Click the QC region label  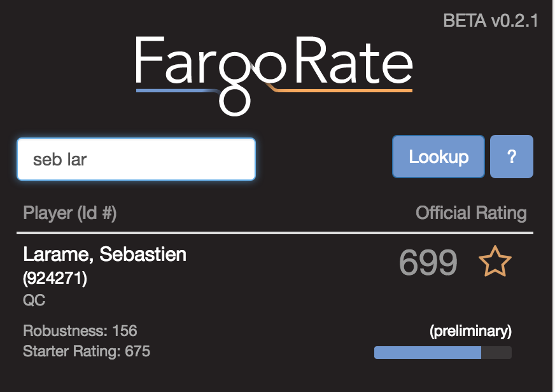[x=34, y=300]
